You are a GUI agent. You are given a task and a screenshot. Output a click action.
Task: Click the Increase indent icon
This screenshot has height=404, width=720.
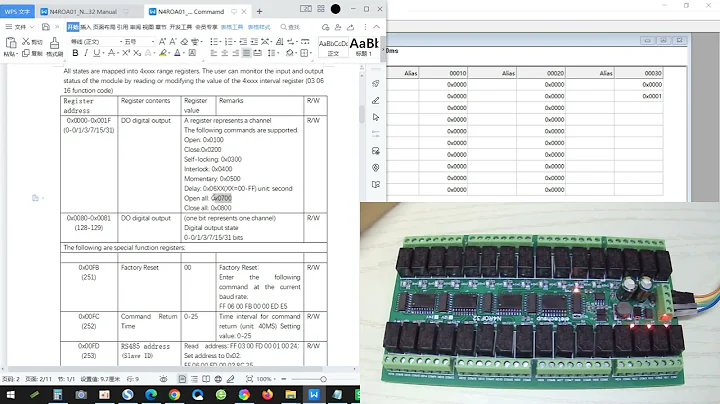coord(254,41)
